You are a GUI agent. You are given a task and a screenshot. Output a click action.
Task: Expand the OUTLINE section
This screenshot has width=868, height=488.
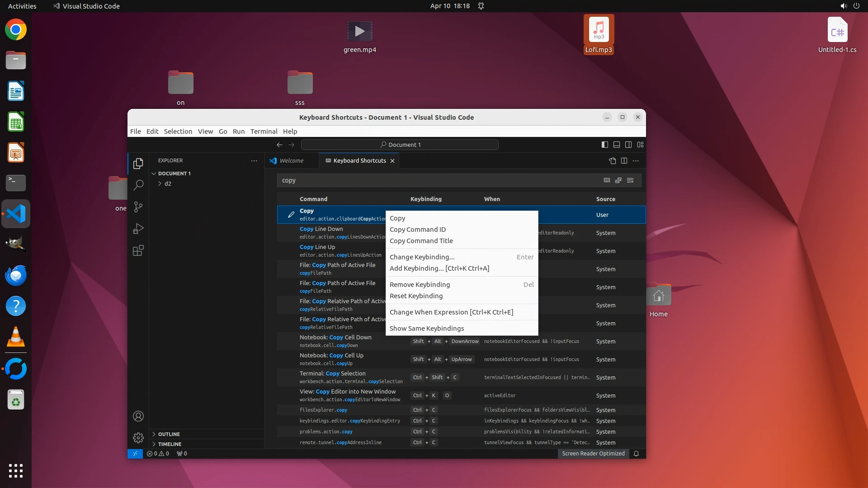pyautogui.click(x=169, y=434)
